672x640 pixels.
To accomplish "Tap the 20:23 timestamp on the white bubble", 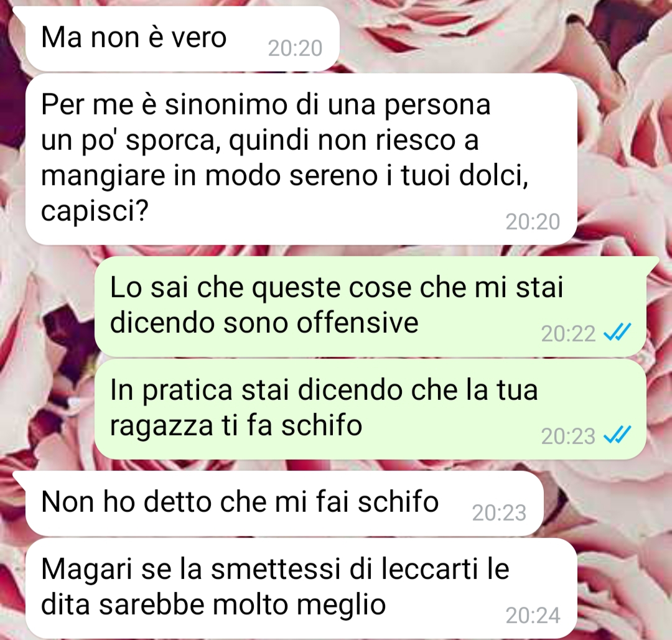I will click(499, 512).
